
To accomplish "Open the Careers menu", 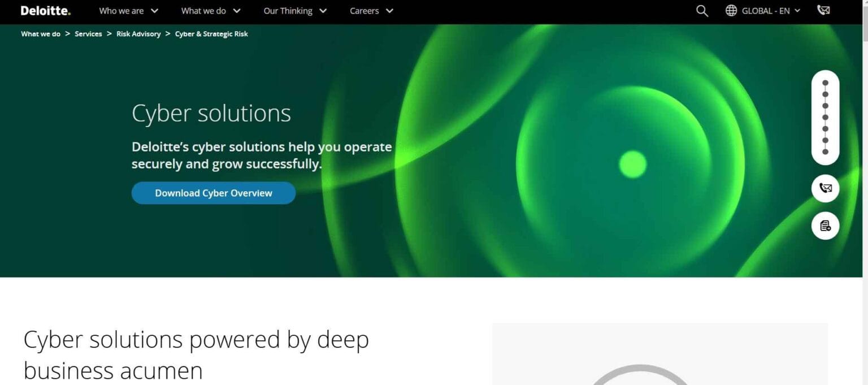I will coord(371,11).
